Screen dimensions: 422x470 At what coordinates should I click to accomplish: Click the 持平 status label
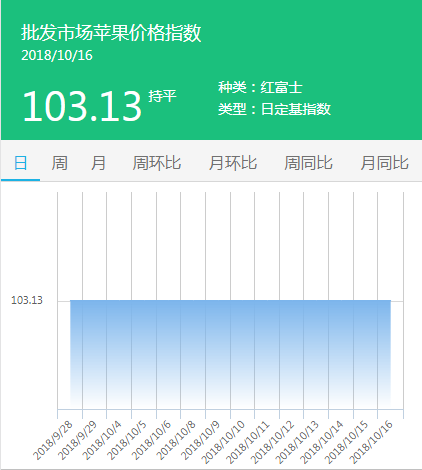click(162, 96)
